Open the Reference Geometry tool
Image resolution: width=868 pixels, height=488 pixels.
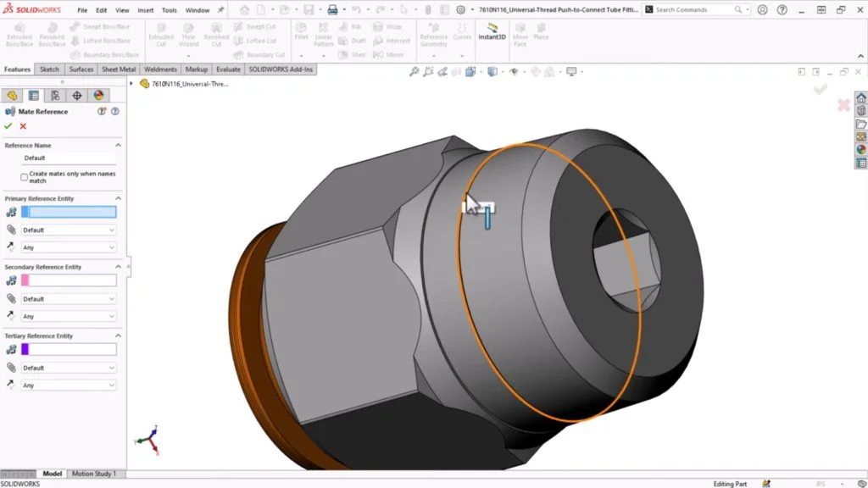pyautogui.click(x=433, y=36)
